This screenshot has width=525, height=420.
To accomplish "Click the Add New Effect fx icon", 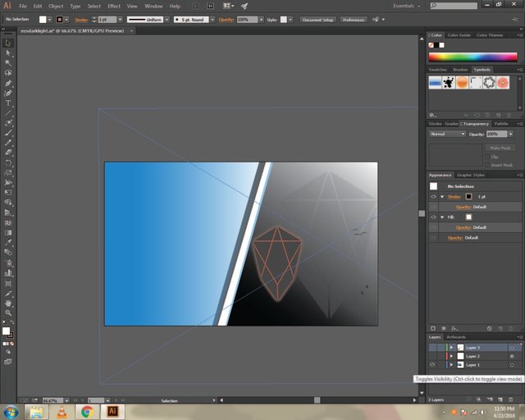I will 454,328.
